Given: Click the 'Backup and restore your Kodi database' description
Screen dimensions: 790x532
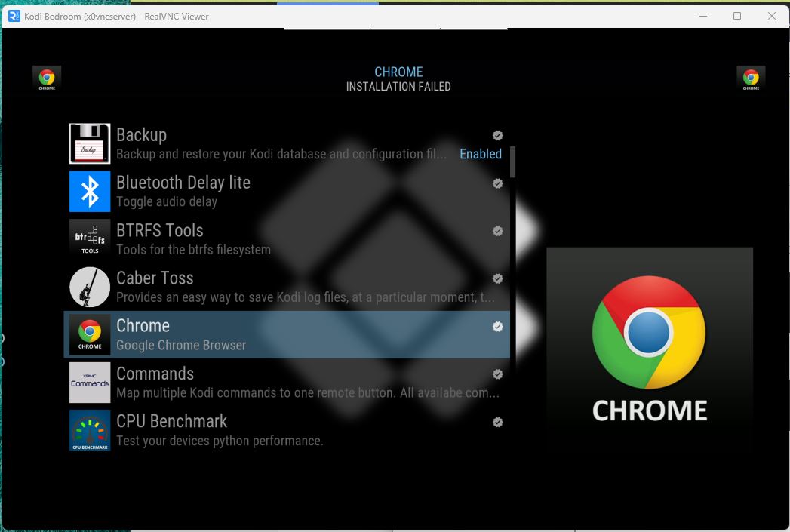Looking at the screenshot, I should [x=281, y=154].
